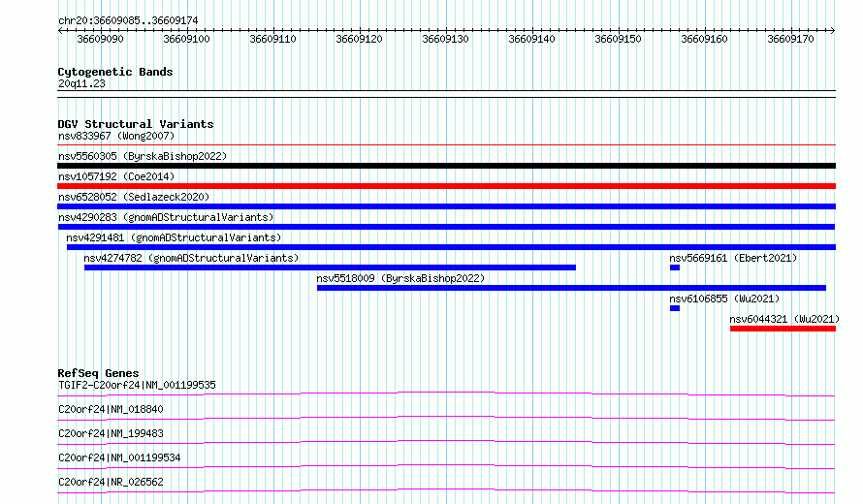Click the nsv833967 (Wong2007) variant label

(116, 136)
